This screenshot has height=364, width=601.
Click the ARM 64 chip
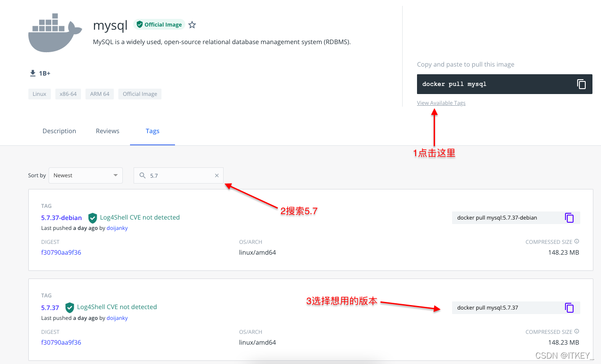coord(100,94)
